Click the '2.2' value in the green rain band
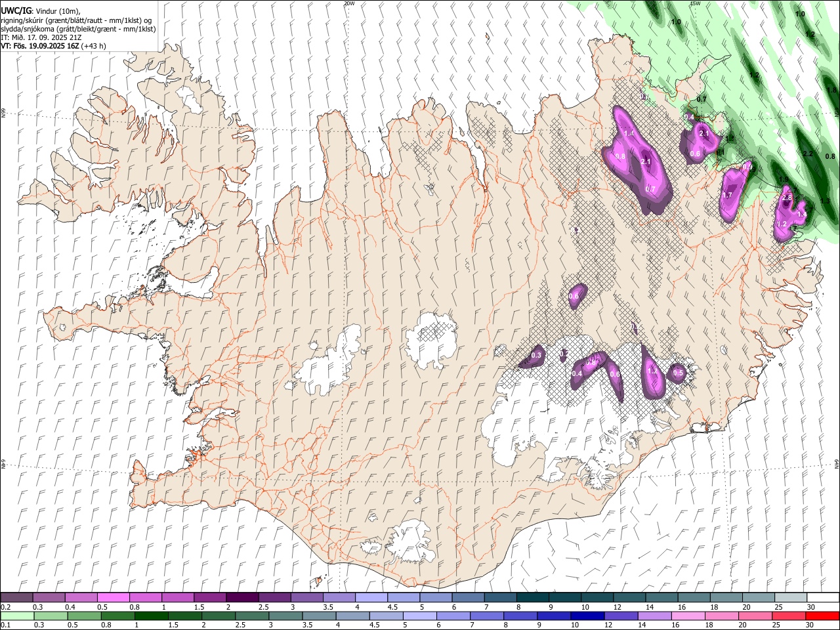The width and height of the screenshot is (840, 630). pos(808,154)
